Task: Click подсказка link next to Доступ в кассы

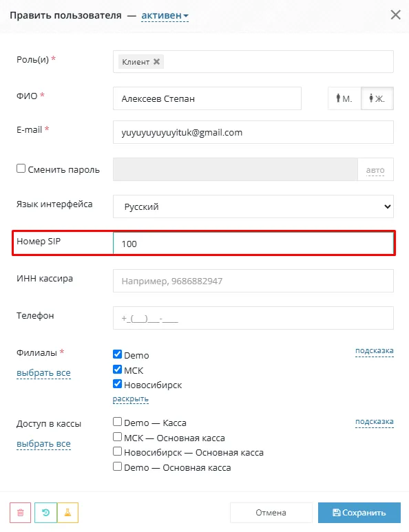Action: (x=375, y=421)
